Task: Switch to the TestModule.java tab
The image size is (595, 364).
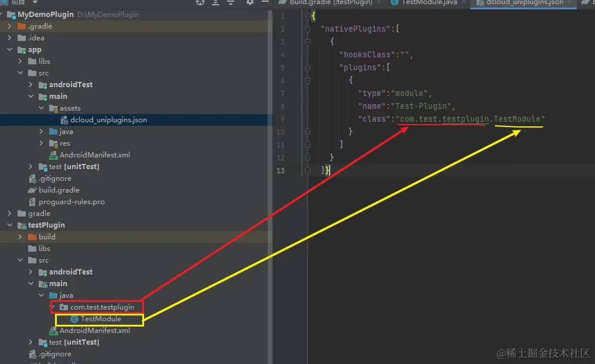Action: 429,3
